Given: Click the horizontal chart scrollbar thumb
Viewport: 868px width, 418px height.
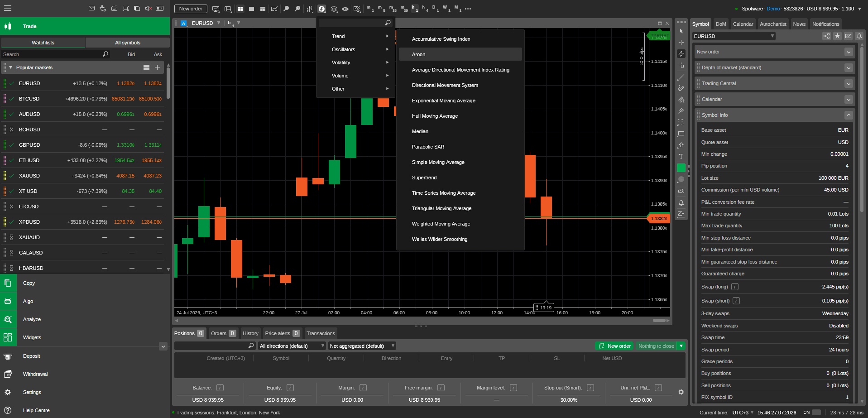Looking at the screenshot, I should 659,320.
